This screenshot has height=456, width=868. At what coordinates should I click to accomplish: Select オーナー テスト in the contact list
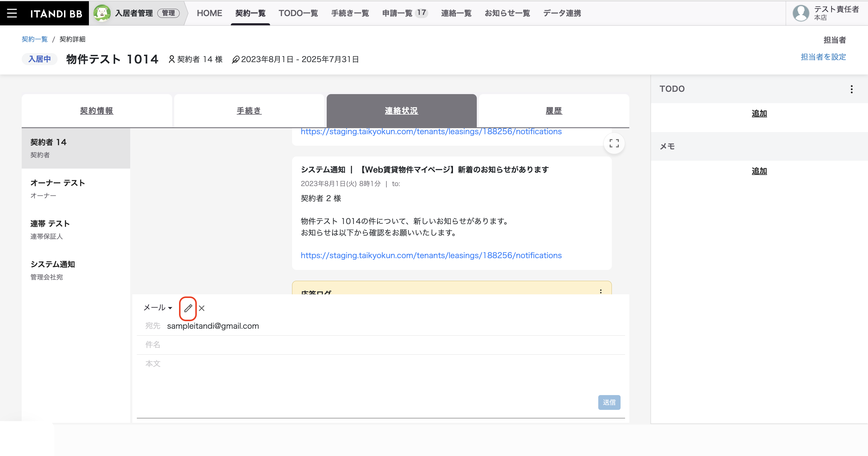coord(76,189)
